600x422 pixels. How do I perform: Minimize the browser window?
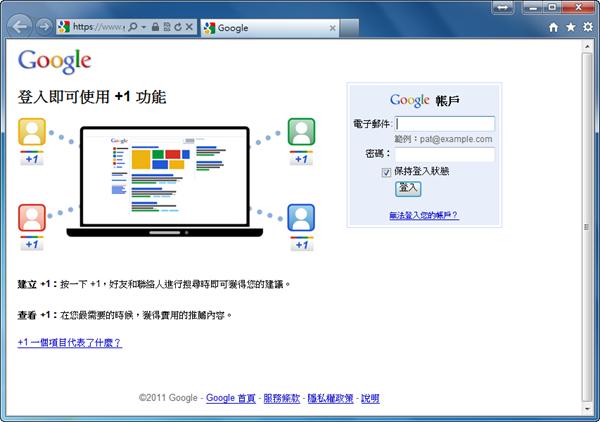coord(533,7)
